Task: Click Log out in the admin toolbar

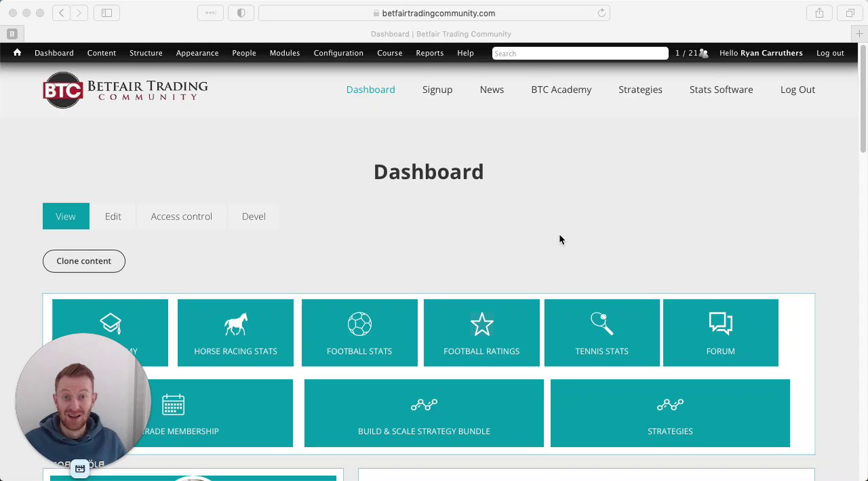Action: [830, 53]
